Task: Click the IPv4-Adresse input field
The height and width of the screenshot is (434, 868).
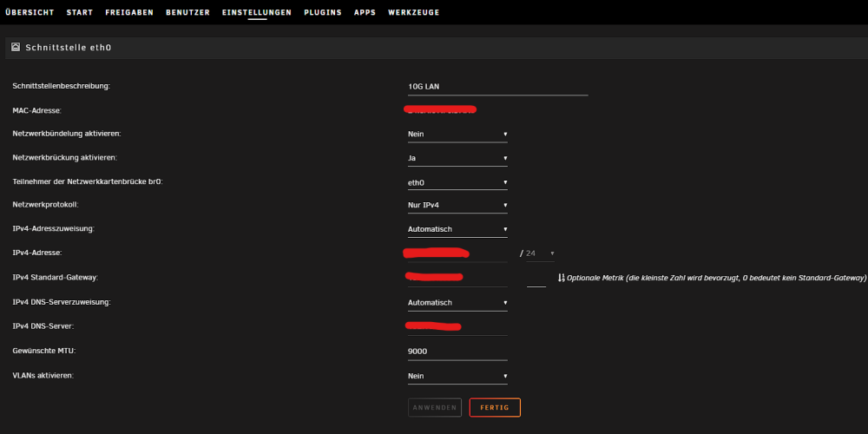Action: 457,253
